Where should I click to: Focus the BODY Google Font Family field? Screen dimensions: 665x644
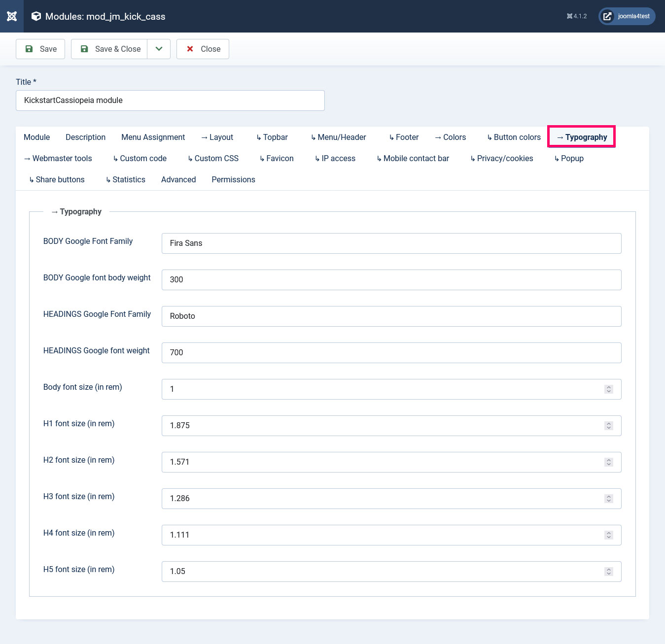tap(391, 243)
